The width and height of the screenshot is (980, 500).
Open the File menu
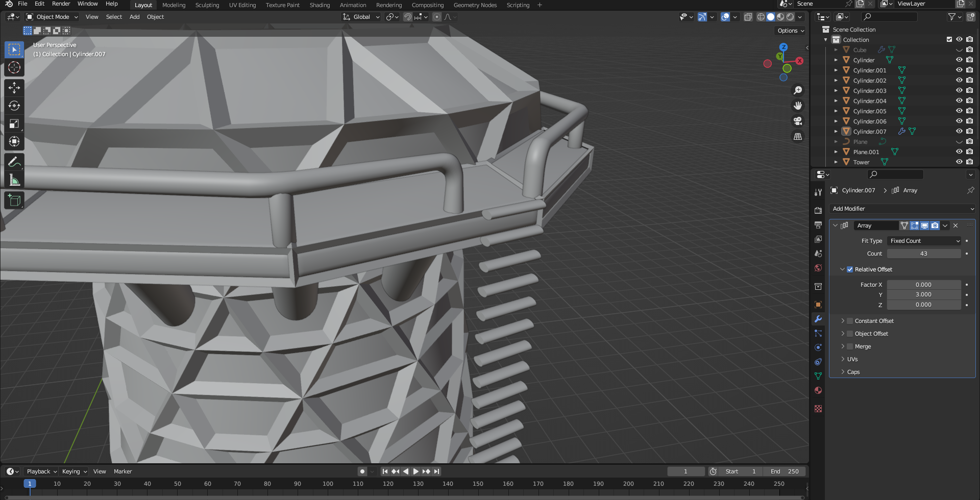22,4
